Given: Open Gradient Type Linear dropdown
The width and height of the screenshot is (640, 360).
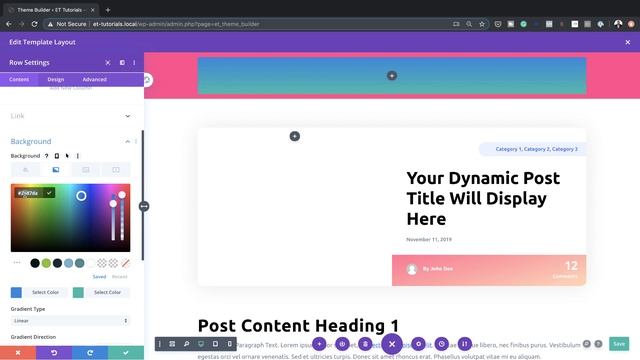Looking at the screenshot, I should point(70,321).
